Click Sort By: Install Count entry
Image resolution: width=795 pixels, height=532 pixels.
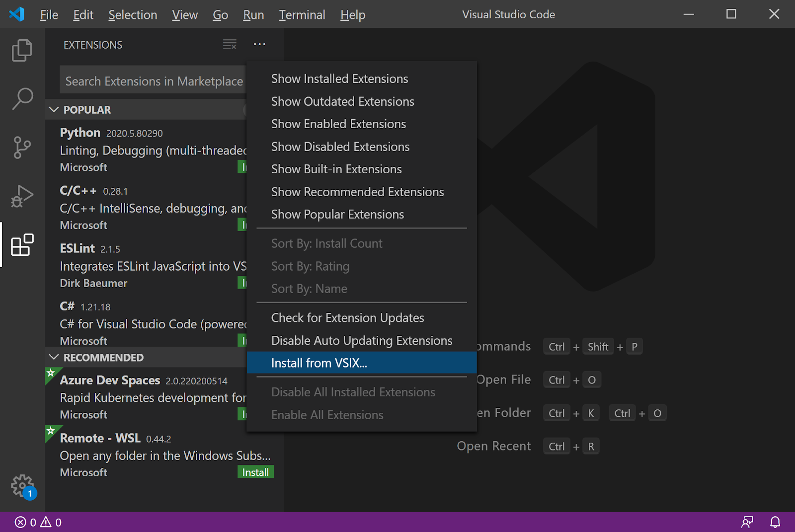[362, 244]
